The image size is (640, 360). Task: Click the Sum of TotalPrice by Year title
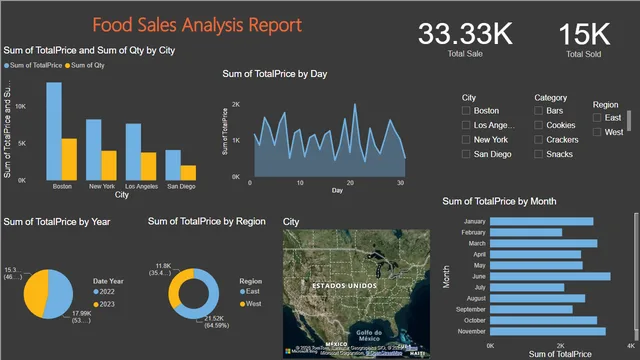[57, 222]
